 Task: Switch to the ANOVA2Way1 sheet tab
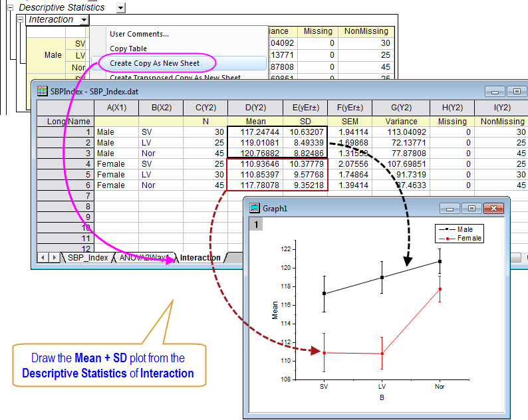pos(144,257)
